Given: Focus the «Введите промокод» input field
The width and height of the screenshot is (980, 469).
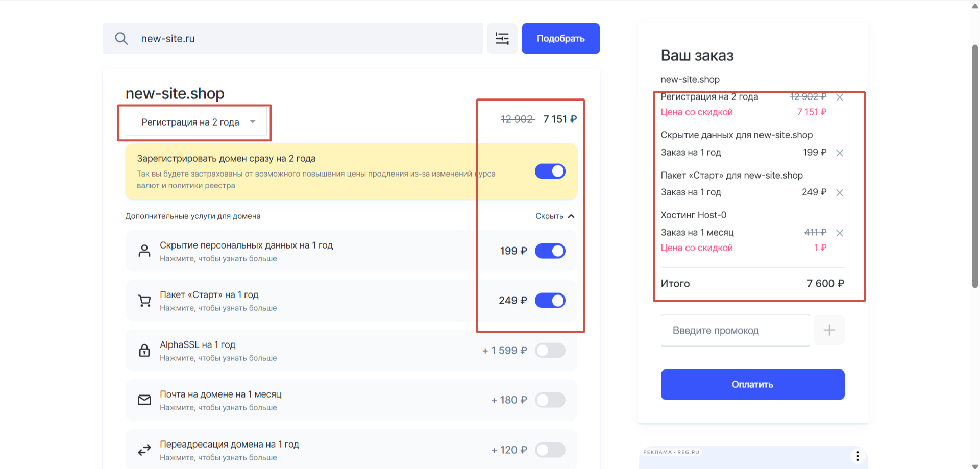Looking at the screenshot, I should (735, 331).
